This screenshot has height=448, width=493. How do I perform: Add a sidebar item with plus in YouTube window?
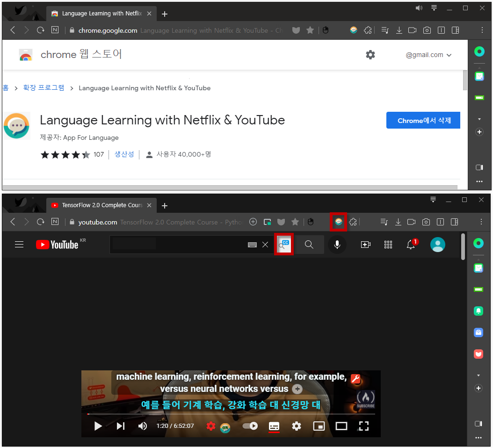(478, 388)
